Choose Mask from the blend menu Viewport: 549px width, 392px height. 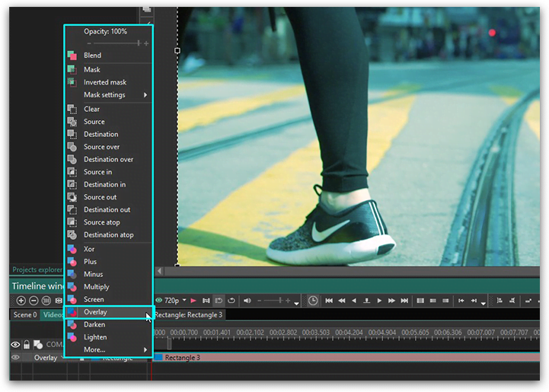coord(109,70)
